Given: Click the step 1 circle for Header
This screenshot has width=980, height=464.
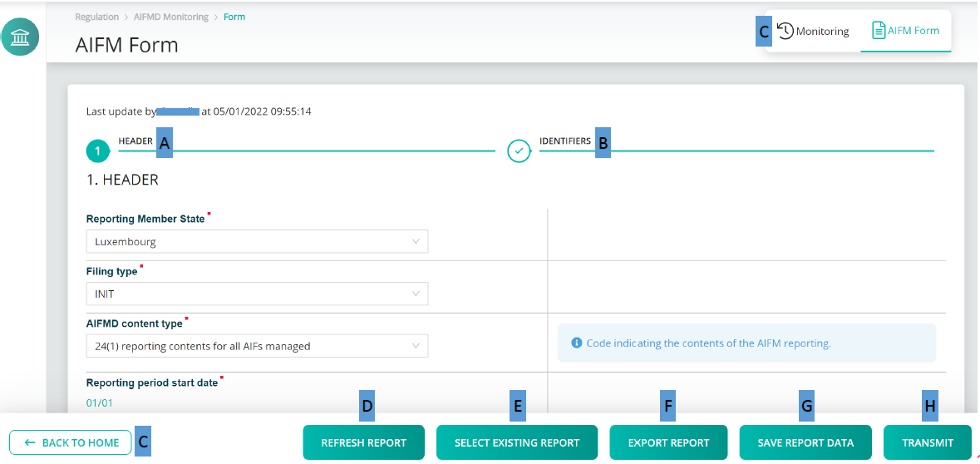Looking at the screenshot, I should 98,151.
